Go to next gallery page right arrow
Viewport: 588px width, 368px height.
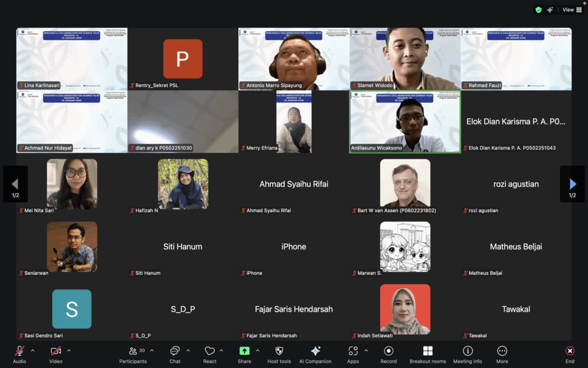572,184
